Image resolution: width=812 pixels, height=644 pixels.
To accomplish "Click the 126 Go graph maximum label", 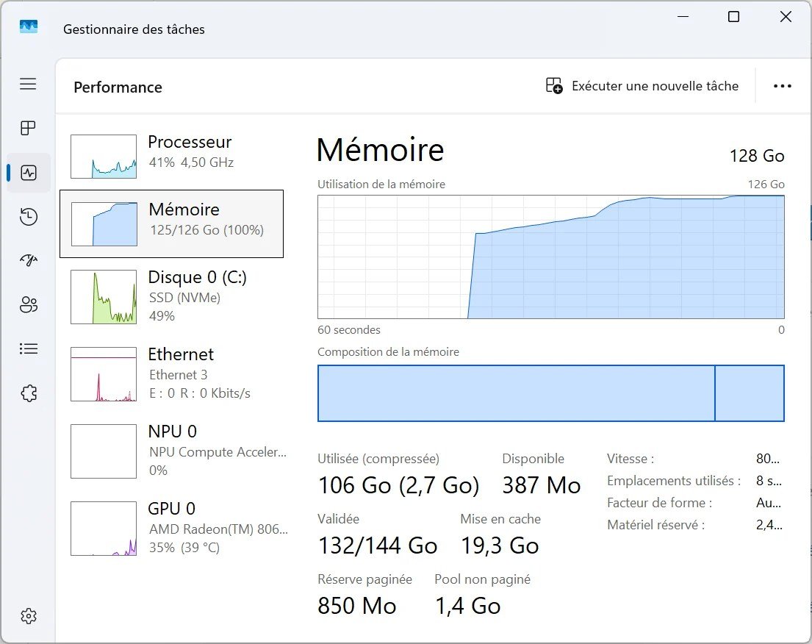I will [x=766, y=184].
